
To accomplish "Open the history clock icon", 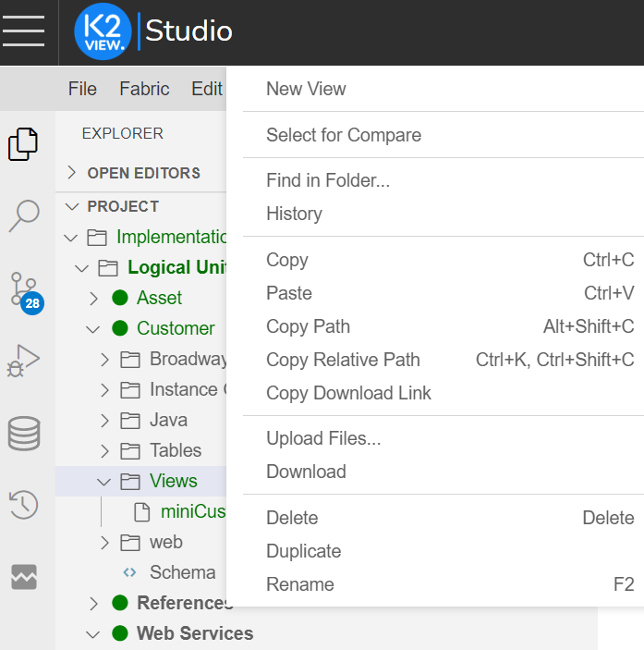I will tap(24, 505).
